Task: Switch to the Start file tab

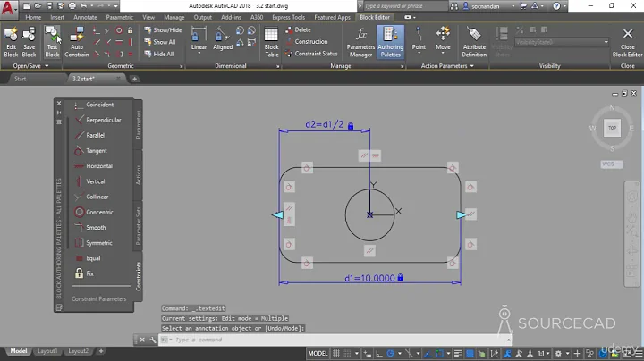Action: 20,79
